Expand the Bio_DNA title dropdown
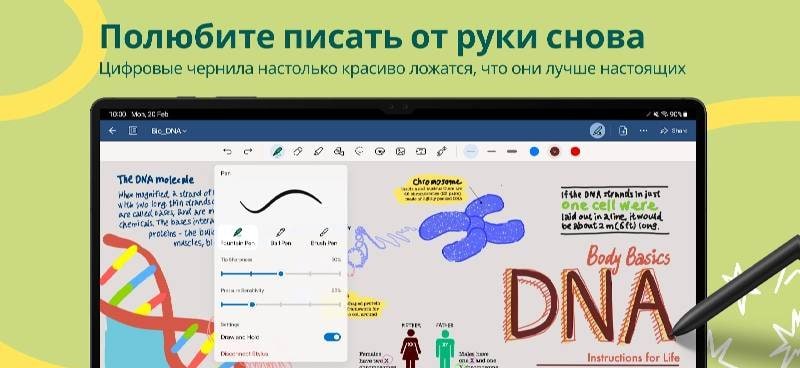This screenshot has height=368, width=800. [x=169, y=131]
